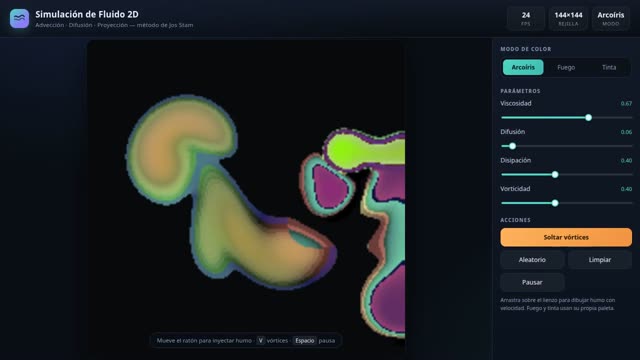Adjust the Difusión slider
This screenshot has height=360, width=640.
[x=566, y=146]
